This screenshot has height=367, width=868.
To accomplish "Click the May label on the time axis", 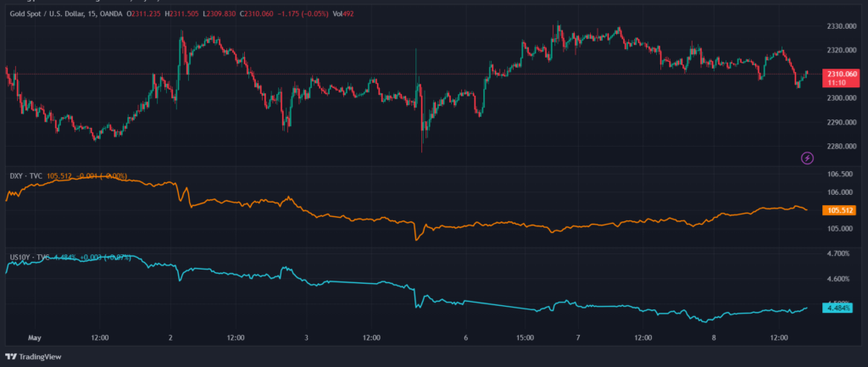I will click(34, 336).
